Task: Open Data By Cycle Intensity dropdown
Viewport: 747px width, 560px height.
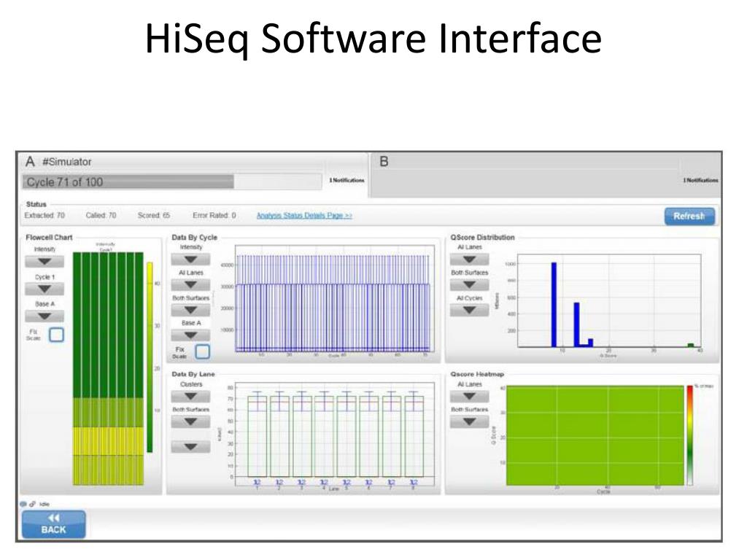Action: [x=190, y=260]
